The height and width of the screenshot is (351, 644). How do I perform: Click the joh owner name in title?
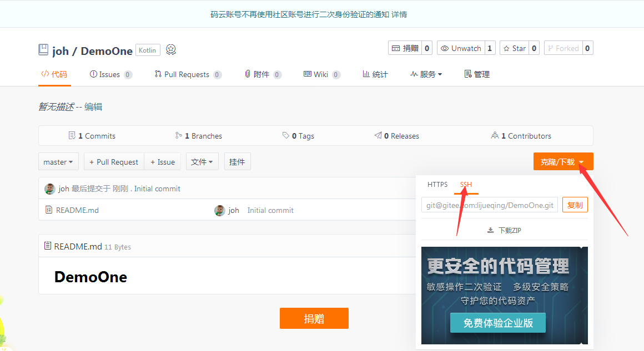(x=61, y=51)
